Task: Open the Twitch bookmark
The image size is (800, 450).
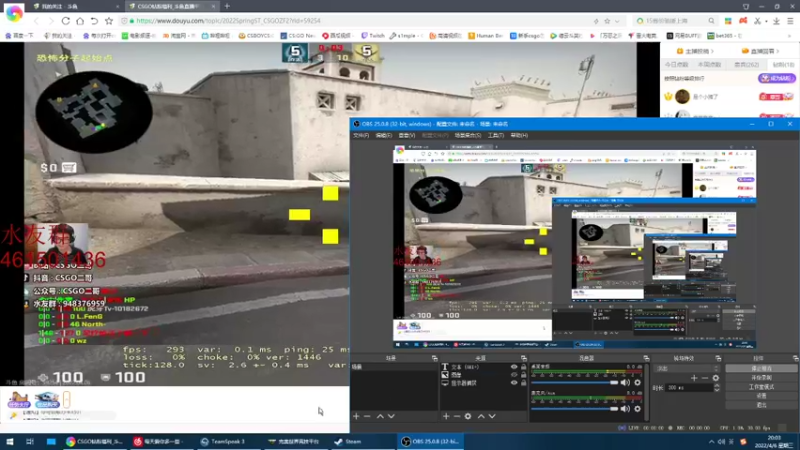Action: 372,36
